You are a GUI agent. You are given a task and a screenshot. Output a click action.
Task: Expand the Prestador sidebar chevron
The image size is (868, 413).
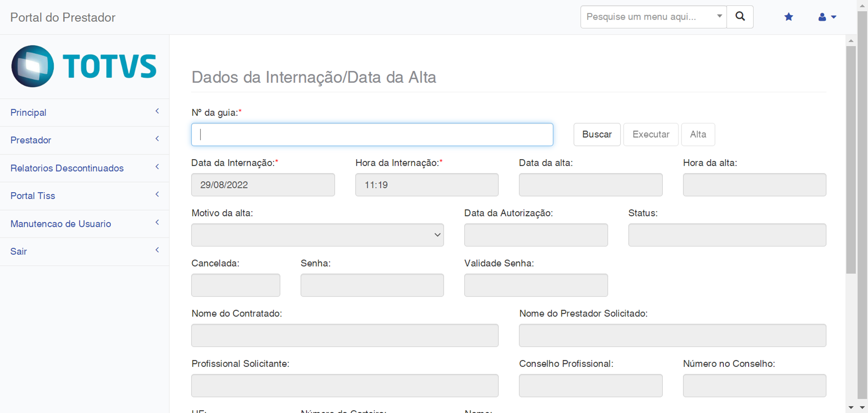tap(157, 139)
